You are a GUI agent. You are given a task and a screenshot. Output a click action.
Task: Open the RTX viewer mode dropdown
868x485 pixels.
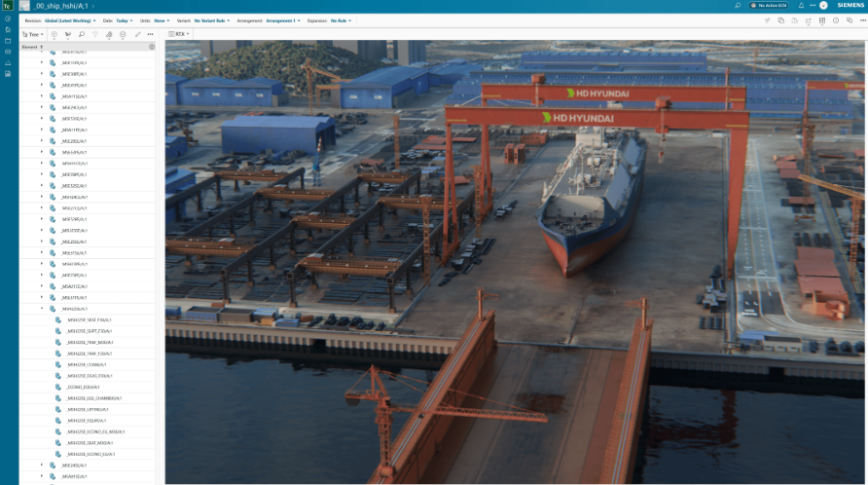[x=179, y=34]
